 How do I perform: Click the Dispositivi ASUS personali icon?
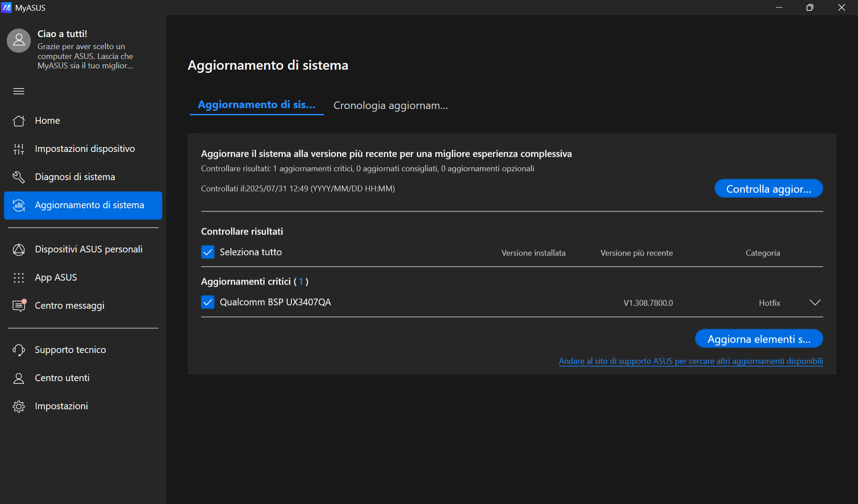click(19, 249)
